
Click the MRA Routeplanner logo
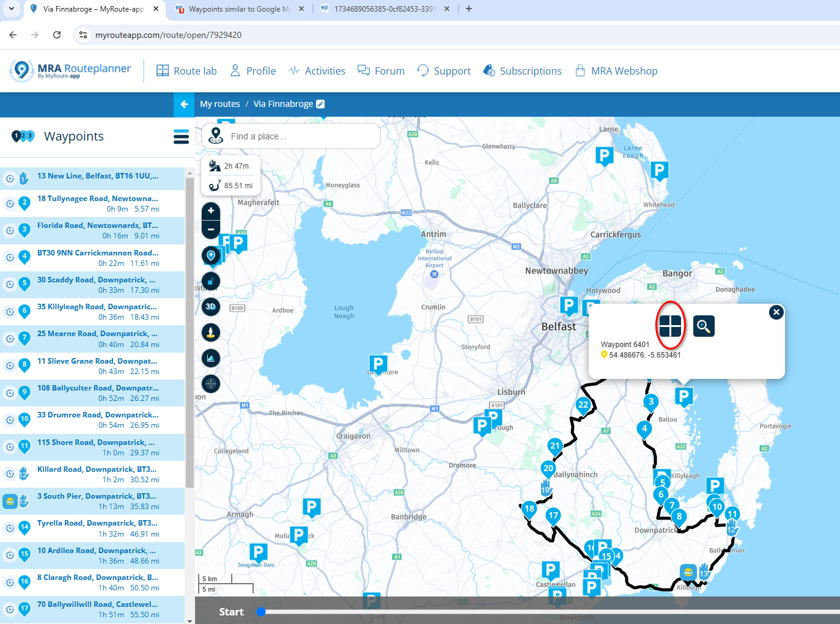(71, 70)
